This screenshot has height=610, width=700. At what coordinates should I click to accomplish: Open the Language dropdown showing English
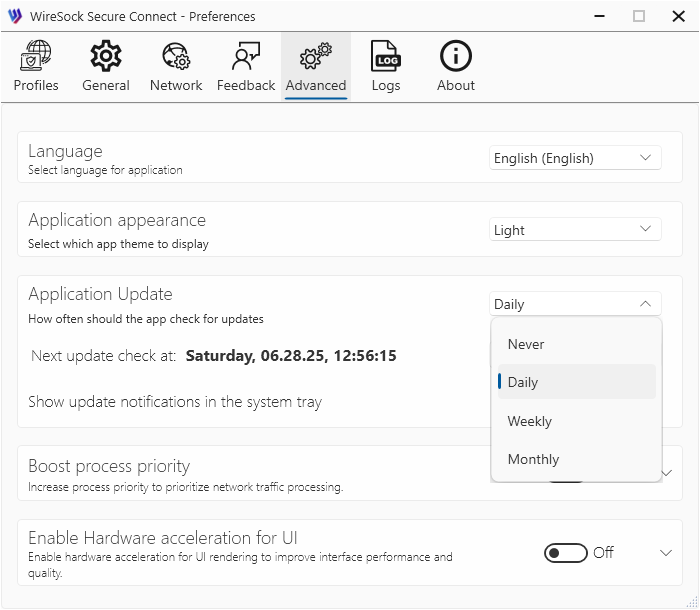click(575, 158)
